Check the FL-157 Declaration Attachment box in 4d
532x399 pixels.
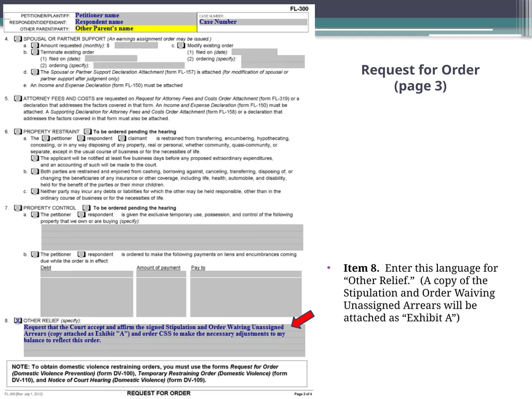tap(35, 72)
